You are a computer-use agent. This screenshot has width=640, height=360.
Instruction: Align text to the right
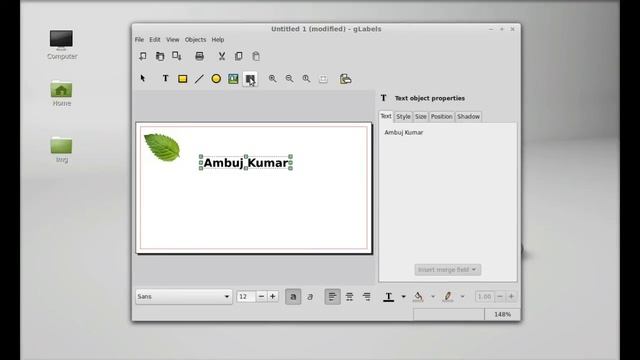click(367, 297)
